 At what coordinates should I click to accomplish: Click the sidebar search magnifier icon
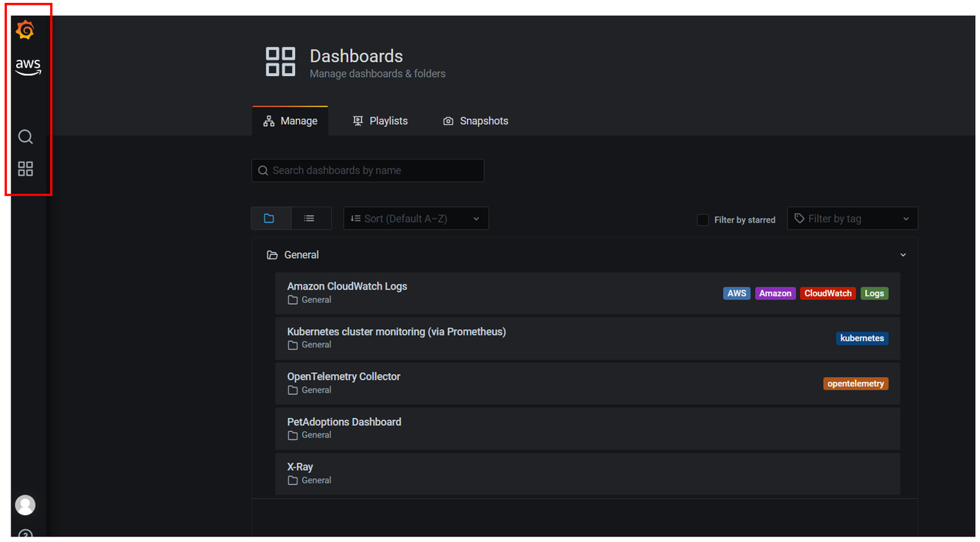click(x=25, y=137)
